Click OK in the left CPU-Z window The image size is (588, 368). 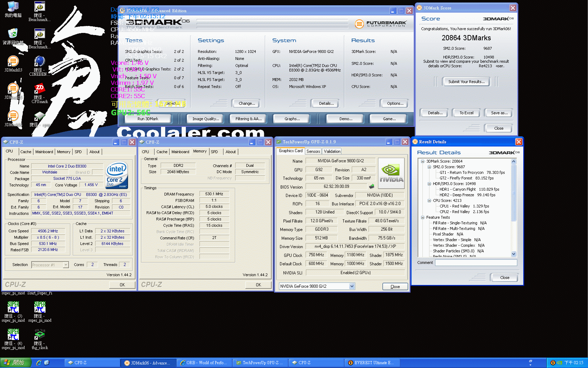click(122, 285)
